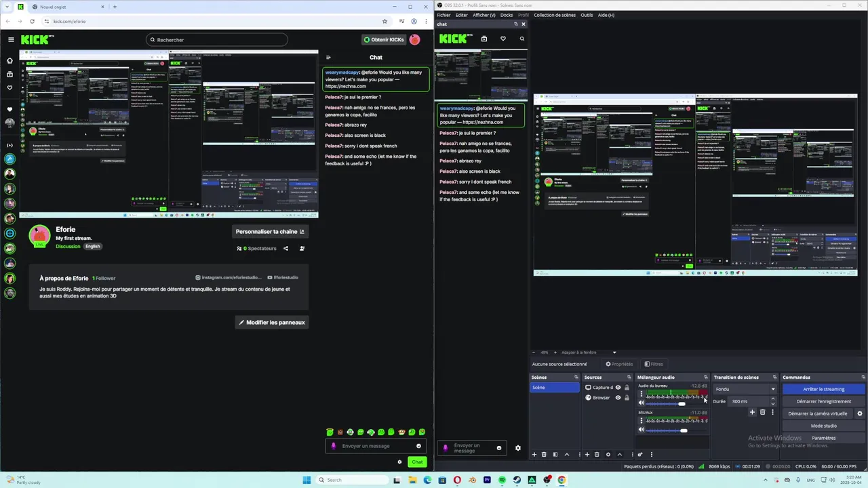This screenshot has height=488, width=868.
Task: Open source properties gear in the Sources toolbar
Action: click(x=608, y=454)
